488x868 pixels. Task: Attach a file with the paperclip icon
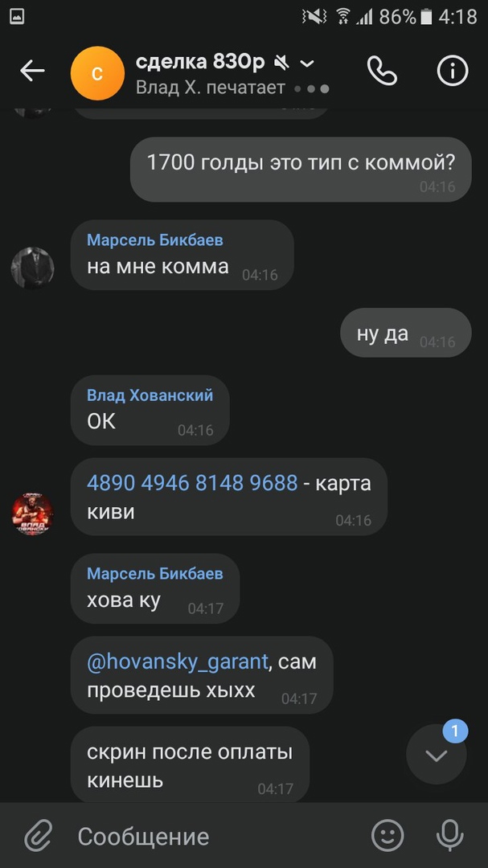[39, 836]
